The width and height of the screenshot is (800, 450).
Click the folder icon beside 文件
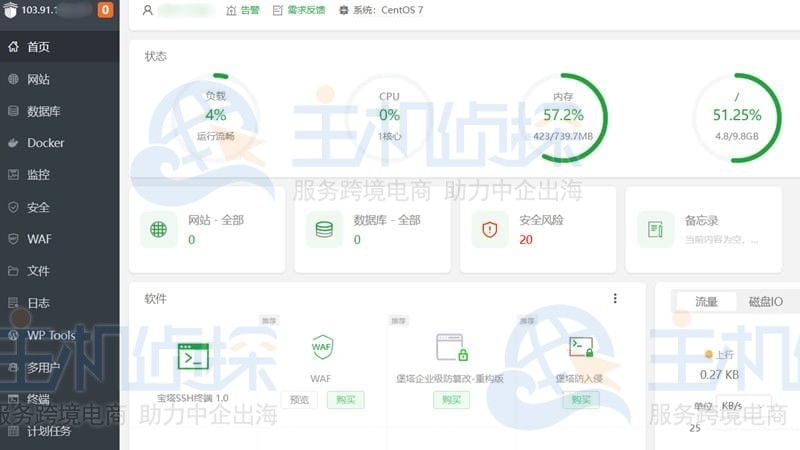coord(13,271)
